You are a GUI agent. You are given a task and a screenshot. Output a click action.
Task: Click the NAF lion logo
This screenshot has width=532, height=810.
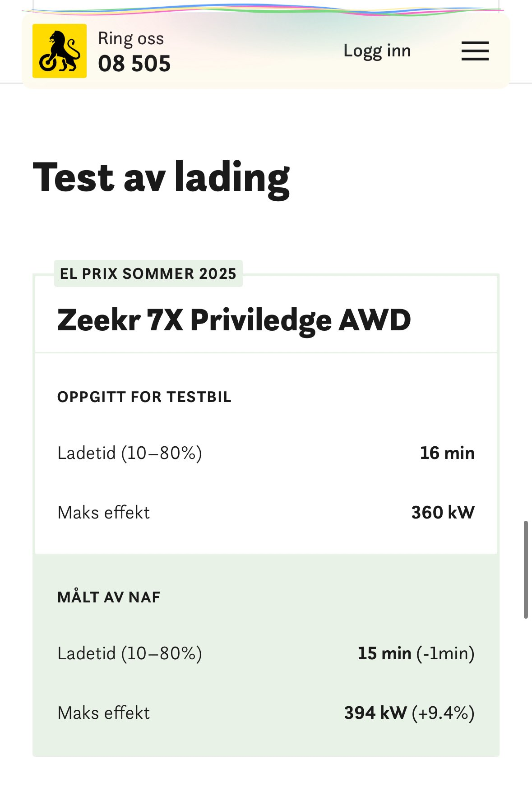coord(60,51)
